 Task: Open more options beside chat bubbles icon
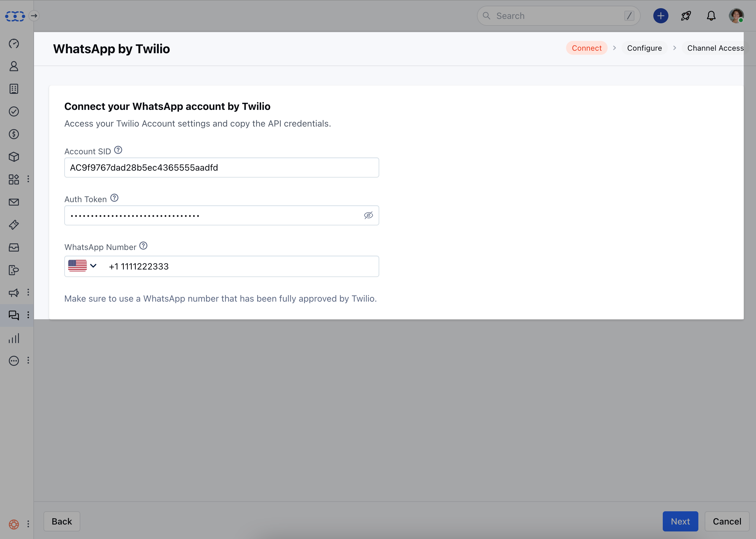click(28, 315)
